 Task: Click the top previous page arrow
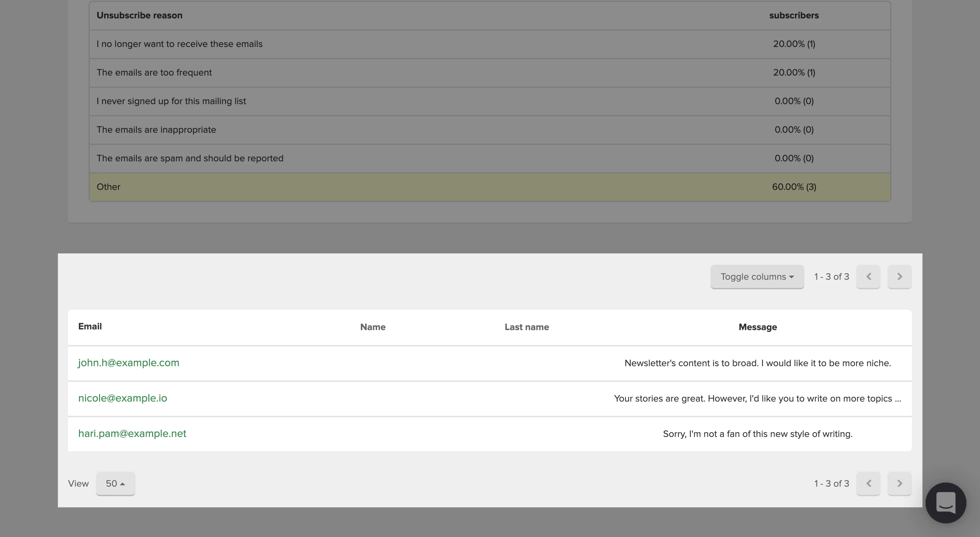[x=868, y=277]
